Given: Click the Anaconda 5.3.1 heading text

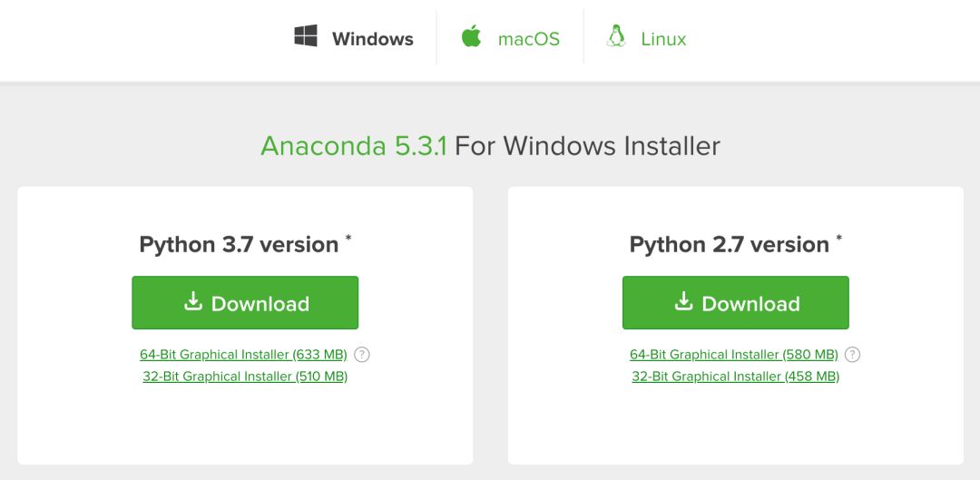Looking at the screenshot, I should [x=354, y=146].
